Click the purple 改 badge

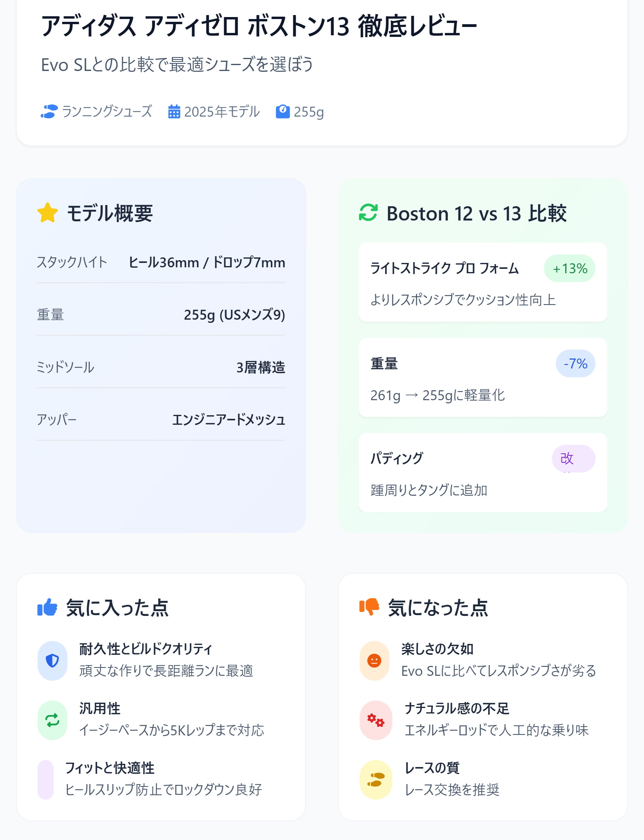573,458
